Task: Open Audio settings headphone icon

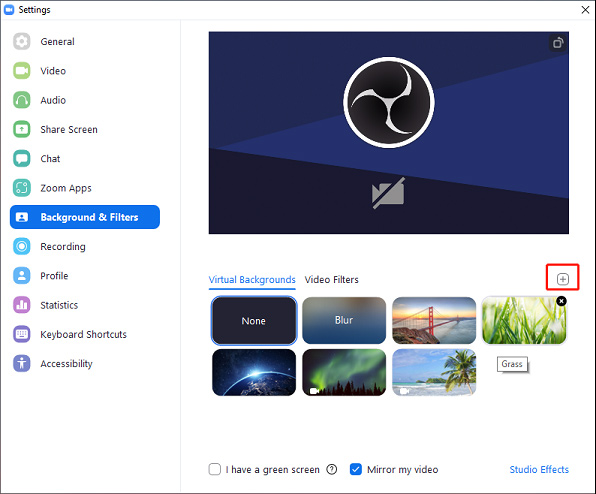Action: tap(22, 100)
